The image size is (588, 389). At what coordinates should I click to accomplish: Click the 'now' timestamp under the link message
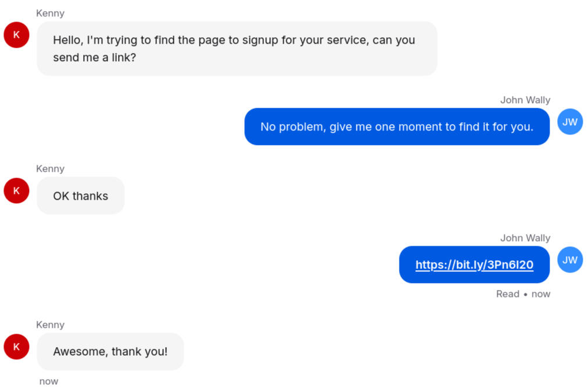point(540,294)
